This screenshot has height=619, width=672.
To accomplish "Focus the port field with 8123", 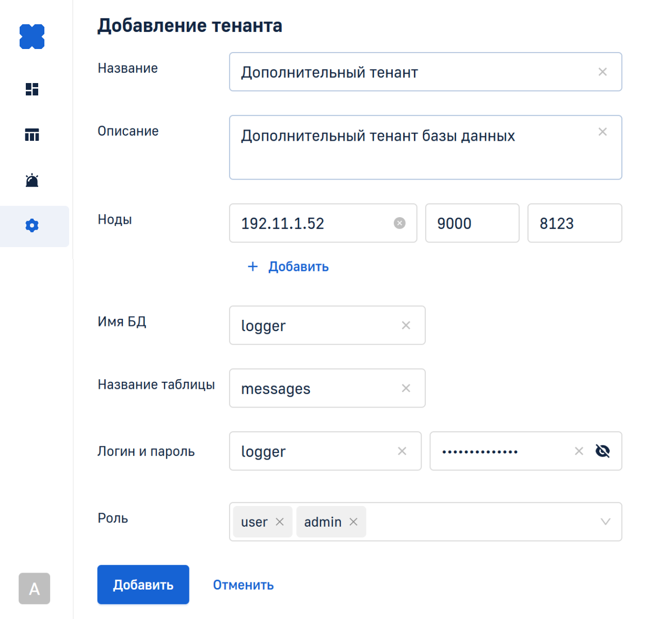I will pyautogui.click(x=574, y=223).
